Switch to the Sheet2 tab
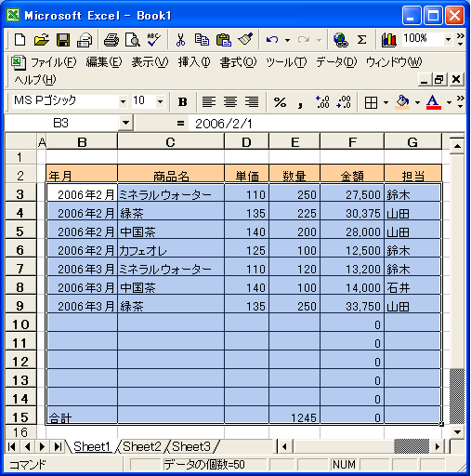Screen dimensions: 471x476 coord(141,446)
